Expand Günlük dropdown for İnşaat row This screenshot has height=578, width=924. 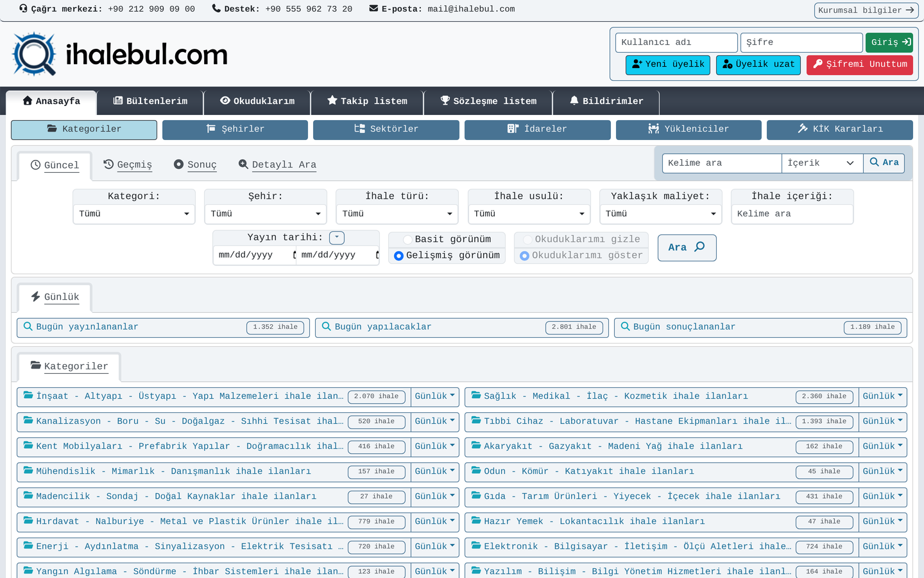point(435,397)
